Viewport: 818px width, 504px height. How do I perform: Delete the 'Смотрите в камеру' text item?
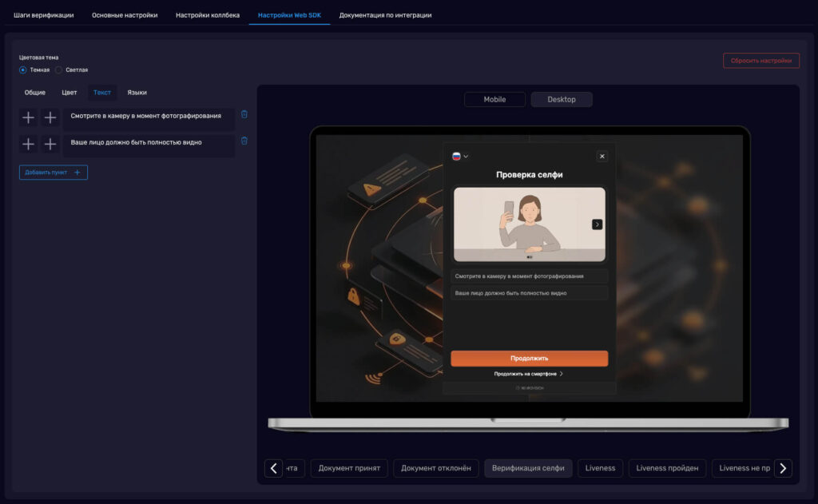[x=244, y=114]
